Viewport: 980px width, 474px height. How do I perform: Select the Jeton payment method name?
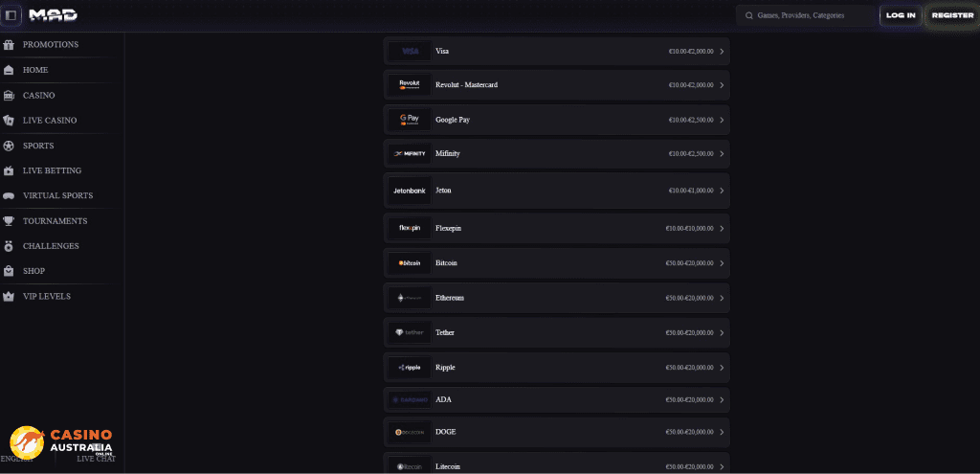click(x=443, y=191)
